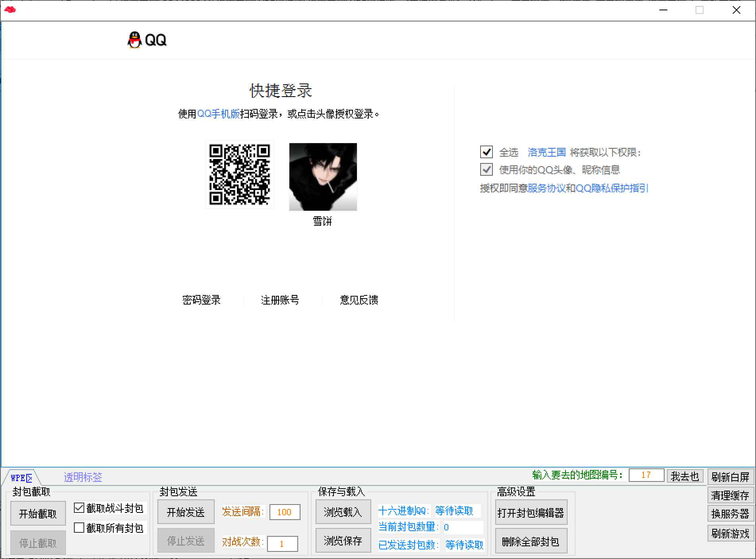
Task: Click the 我去也 button
Action: [684, 476]
